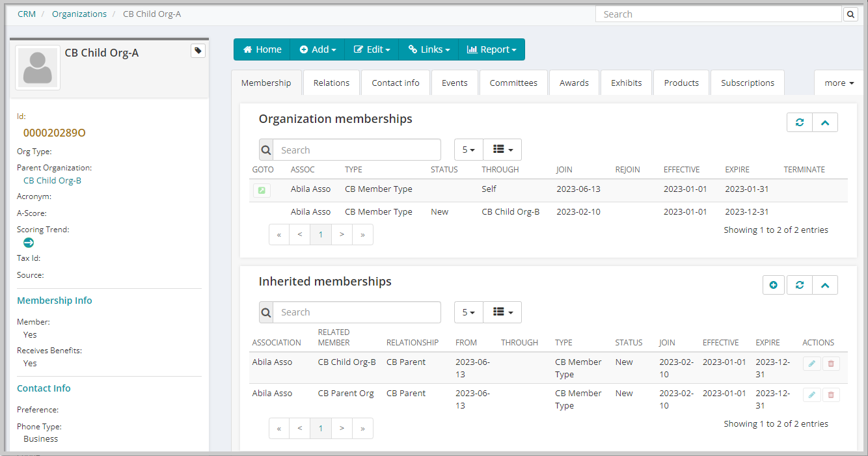This screenshot has height=456, width=868.
Task: Click the Contact Info section heading
Action: pos(44,388)
